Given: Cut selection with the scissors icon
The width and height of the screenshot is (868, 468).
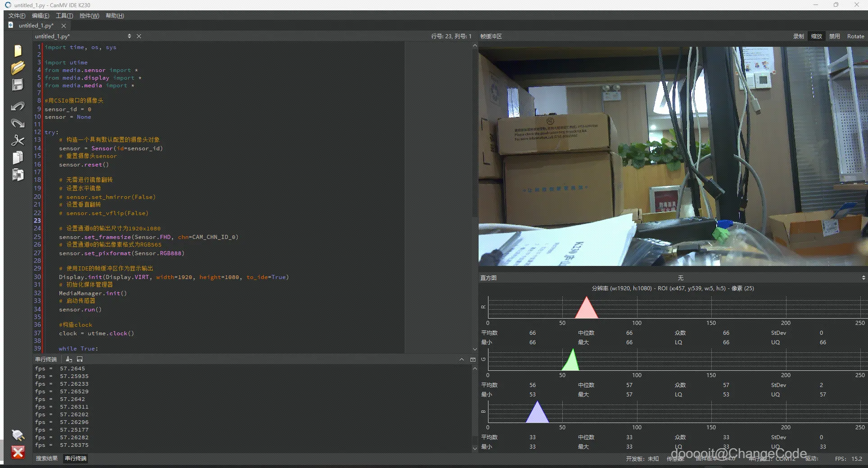Looking at the screenshot, I should coord(18,140).
